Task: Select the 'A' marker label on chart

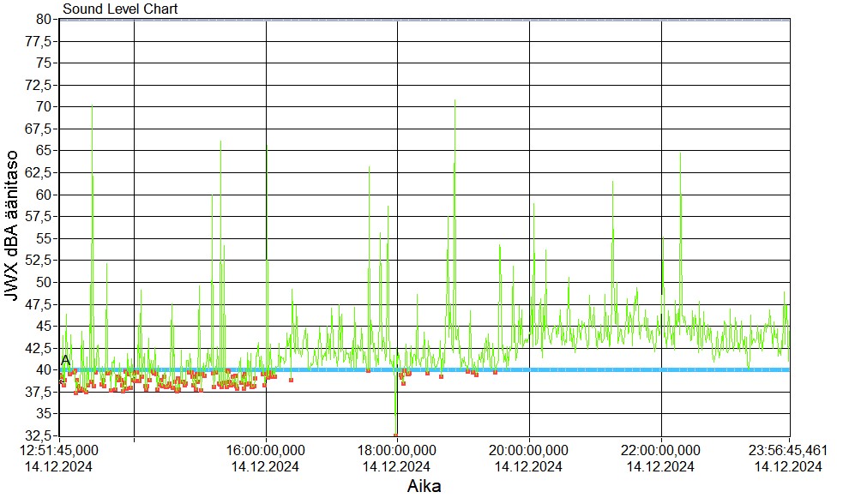Action: click(x=65, y=360)
